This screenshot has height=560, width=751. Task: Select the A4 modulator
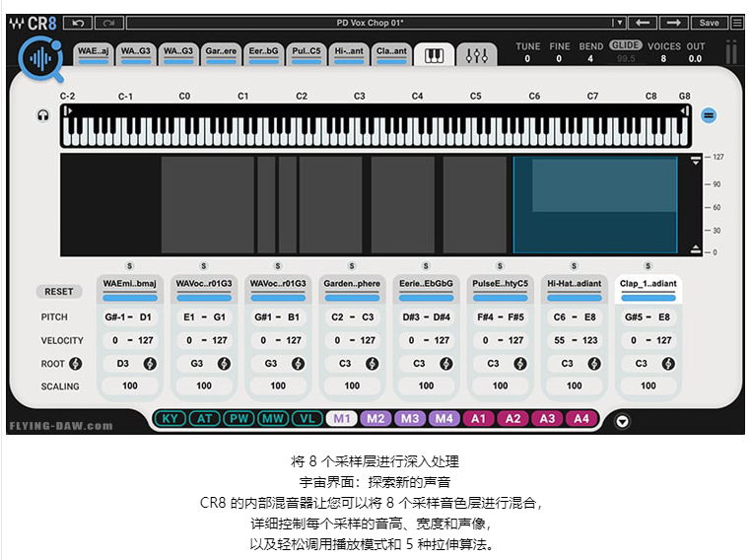click(x=580, y=419)
